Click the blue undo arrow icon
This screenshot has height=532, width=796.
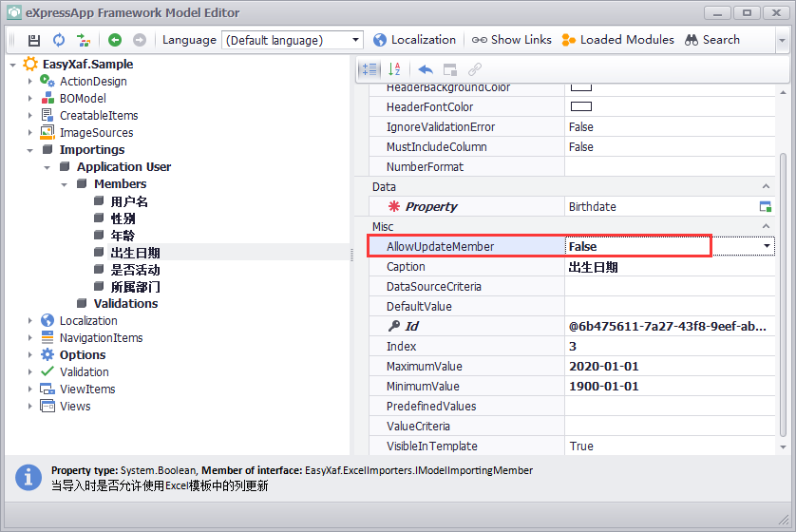(x=426, y=69)
